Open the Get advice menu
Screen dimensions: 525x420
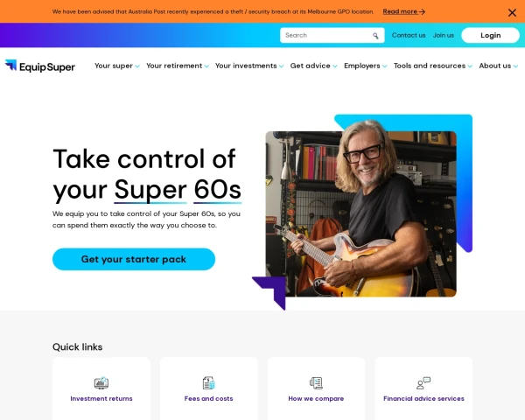point(313,66)
